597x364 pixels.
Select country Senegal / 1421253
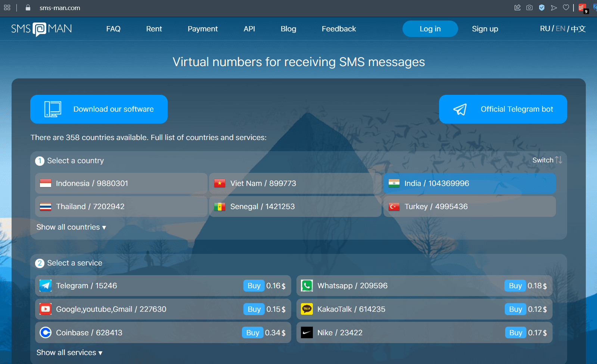295,206
